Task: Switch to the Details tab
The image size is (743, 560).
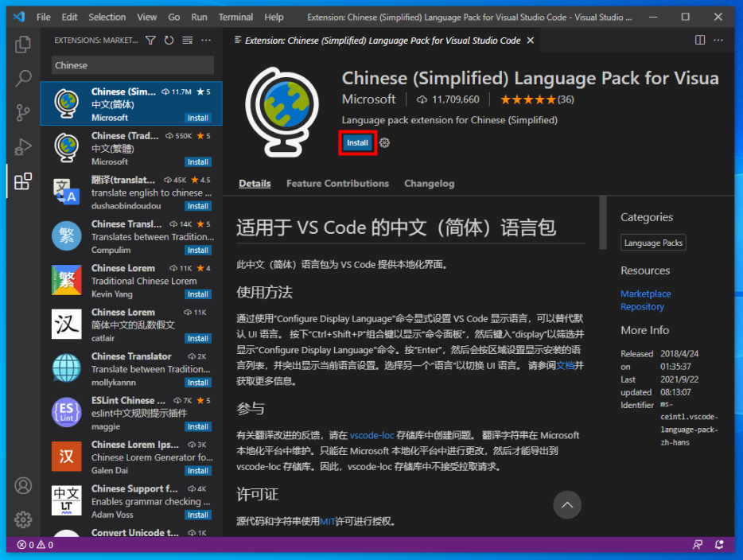Action: click(255, 183)
